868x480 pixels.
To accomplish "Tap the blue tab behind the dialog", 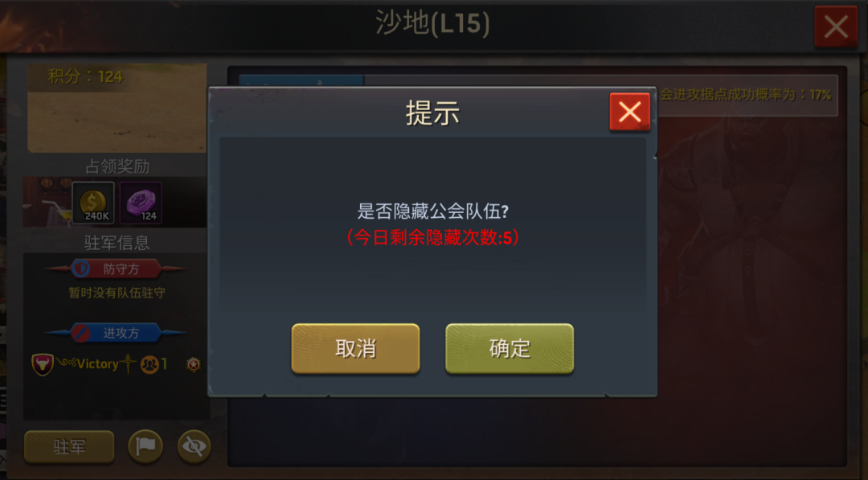I will point(301,81).
